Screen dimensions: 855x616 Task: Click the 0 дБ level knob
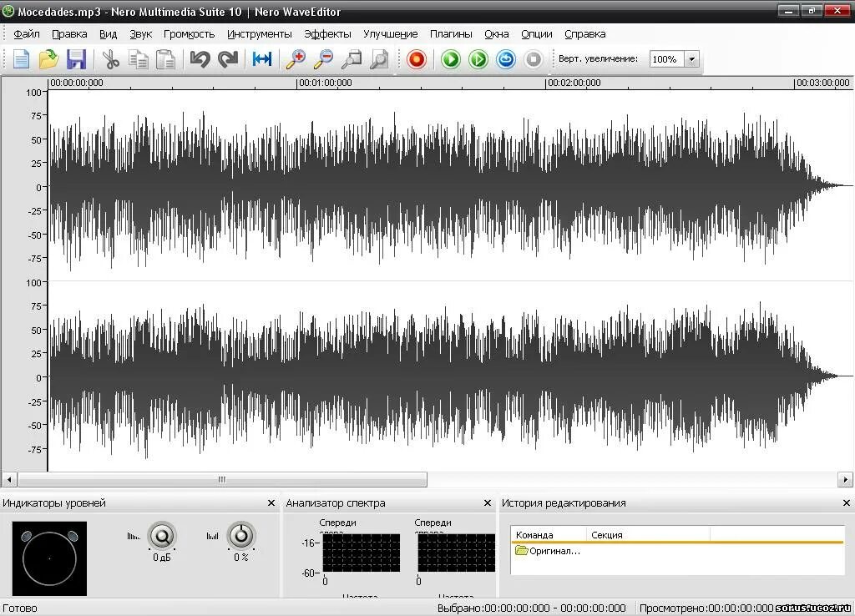tap(161, 537)
